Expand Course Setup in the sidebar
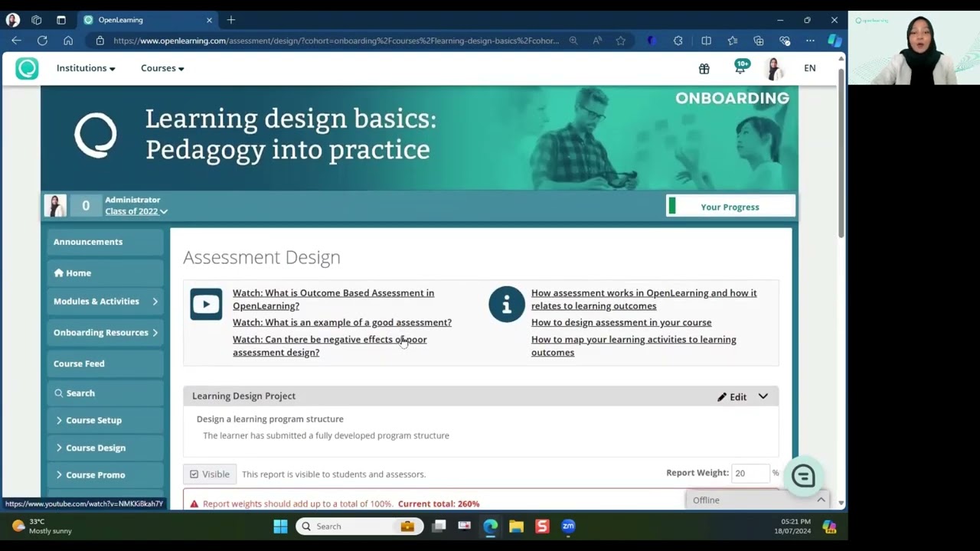Image resolution: width=980 pixels, height=551 pixels. (106, 420)
